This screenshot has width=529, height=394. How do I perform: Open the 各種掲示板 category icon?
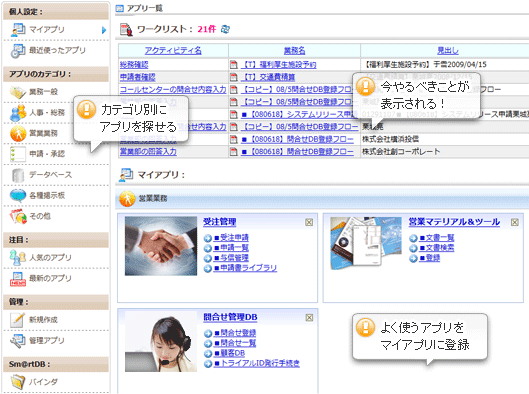coord(18,196)
